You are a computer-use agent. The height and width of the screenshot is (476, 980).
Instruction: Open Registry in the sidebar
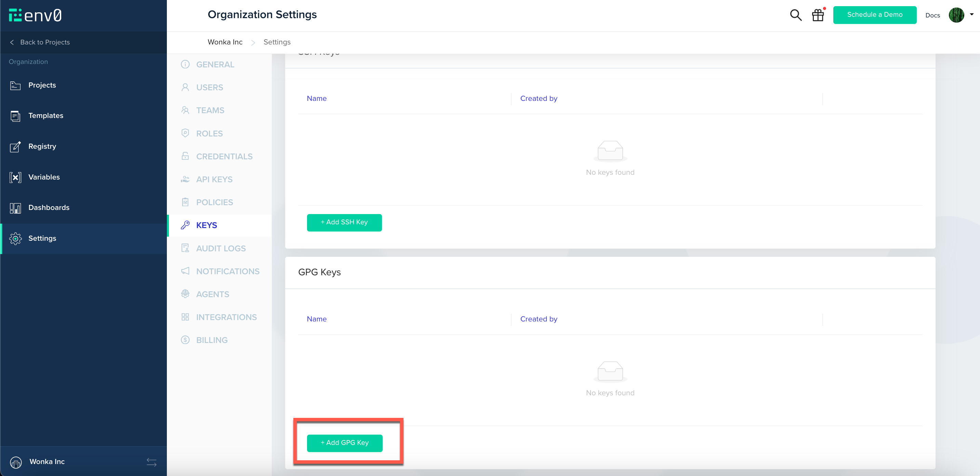coord(42,146)
